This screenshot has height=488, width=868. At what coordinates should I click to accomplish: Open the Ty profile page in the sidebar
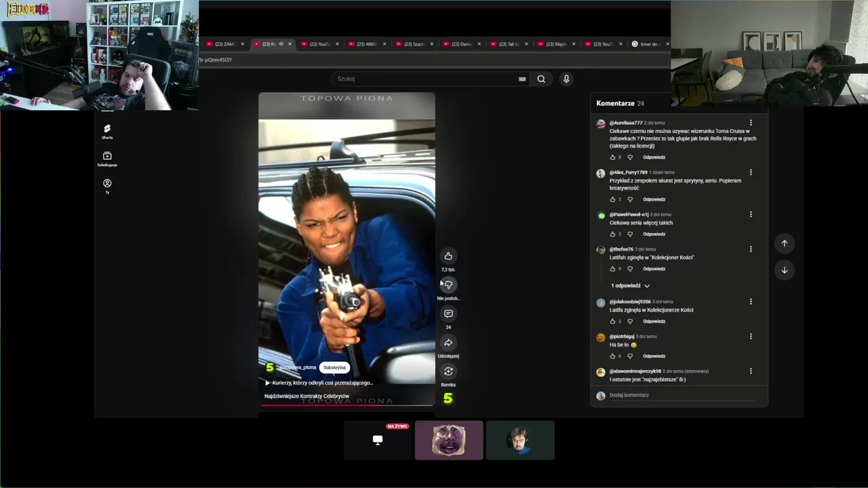tap(107, 186)
